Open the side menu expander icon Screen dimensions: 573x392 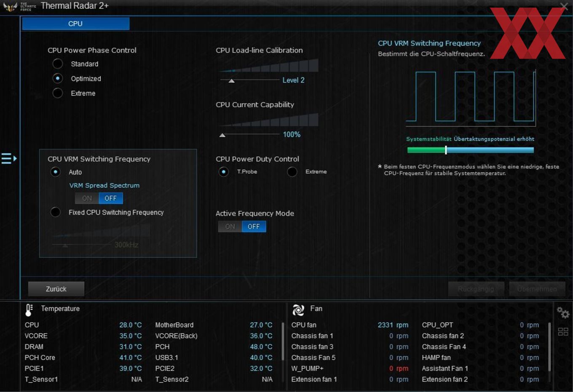click(9, 159)
